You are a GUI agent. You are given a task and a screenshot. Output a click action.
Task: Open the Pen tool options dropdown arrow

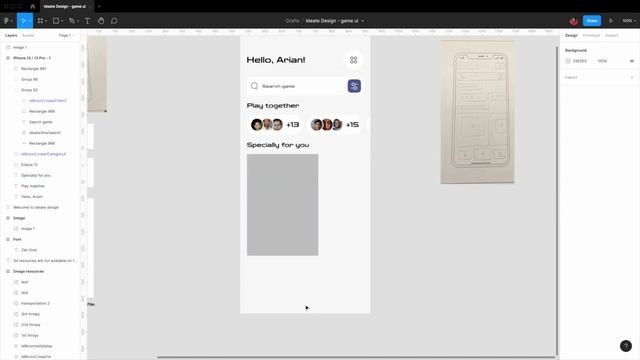[78, 21]
